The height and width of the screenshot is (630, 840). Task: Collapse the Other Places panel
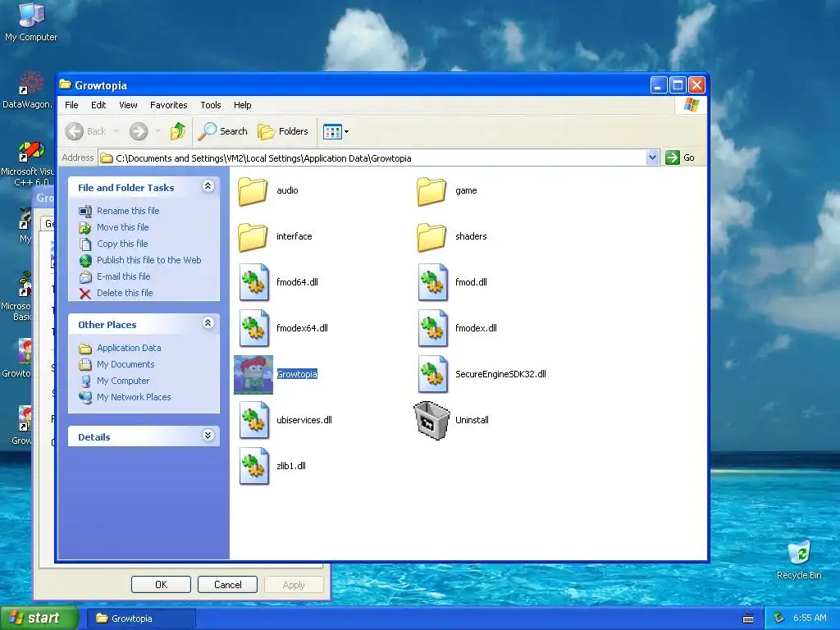click(x=208, y=323)
